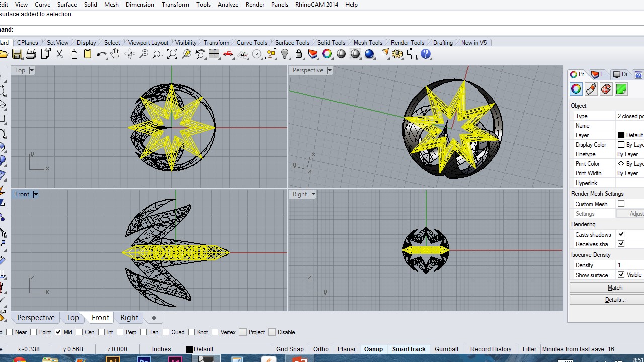Toggle the Show surface Visible checkbox

click(621, 275)
